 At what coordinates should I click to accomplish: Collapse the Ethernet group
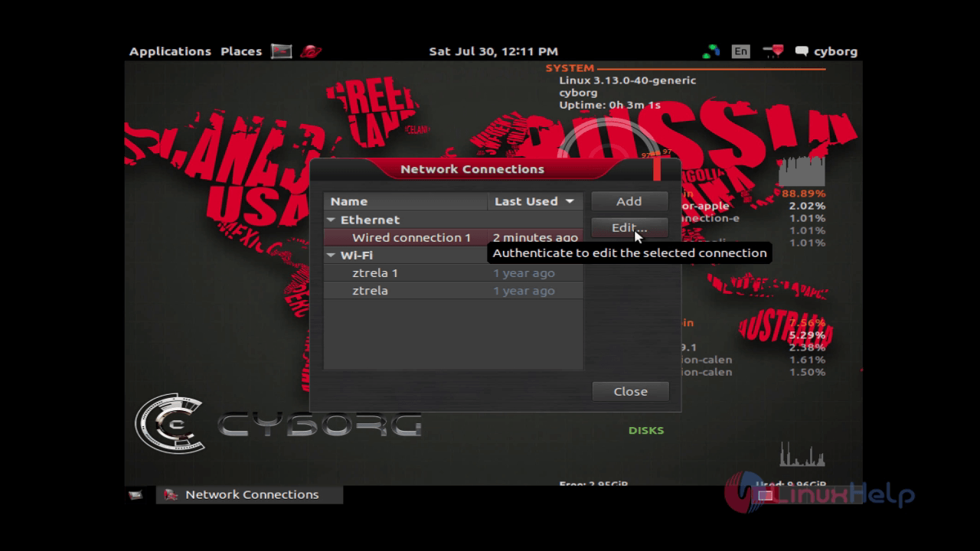(331, 220)
